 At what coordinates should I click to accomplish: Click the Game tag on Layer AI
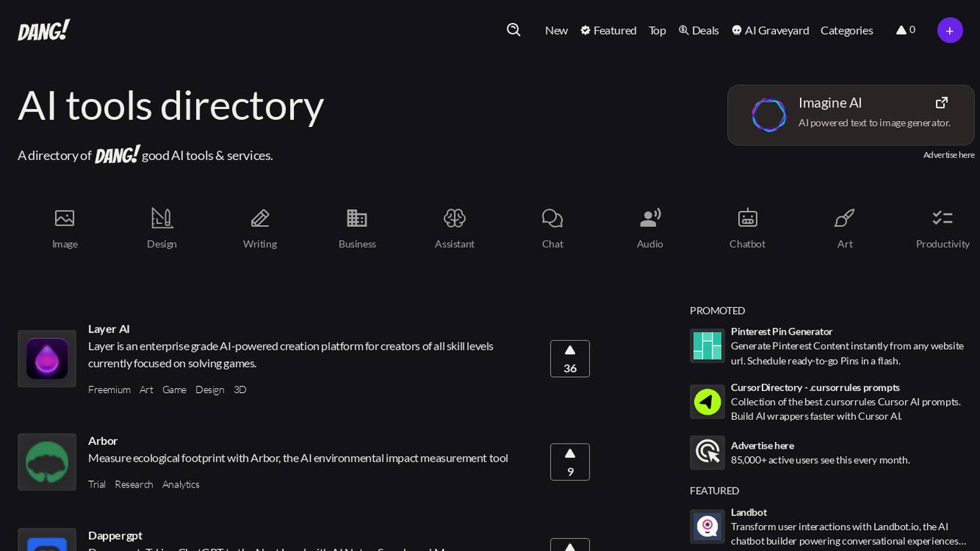click(174, 389)
